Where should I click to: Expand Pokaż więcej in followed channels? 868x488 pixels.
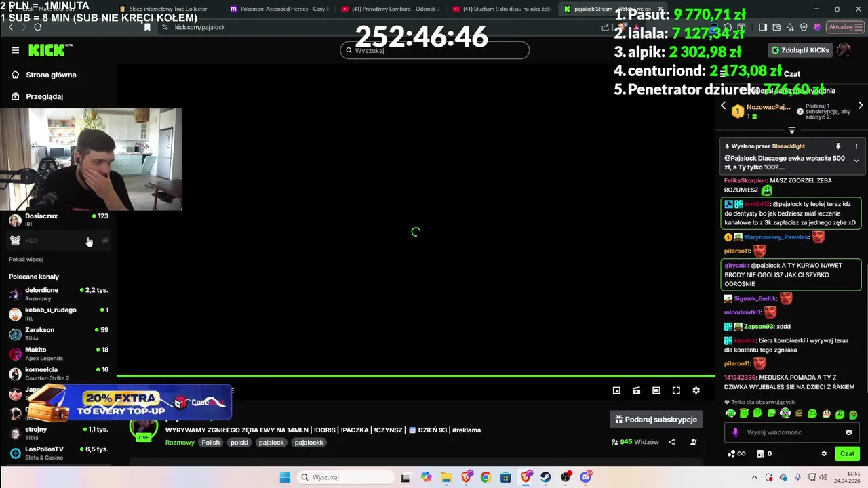[26, 259]
